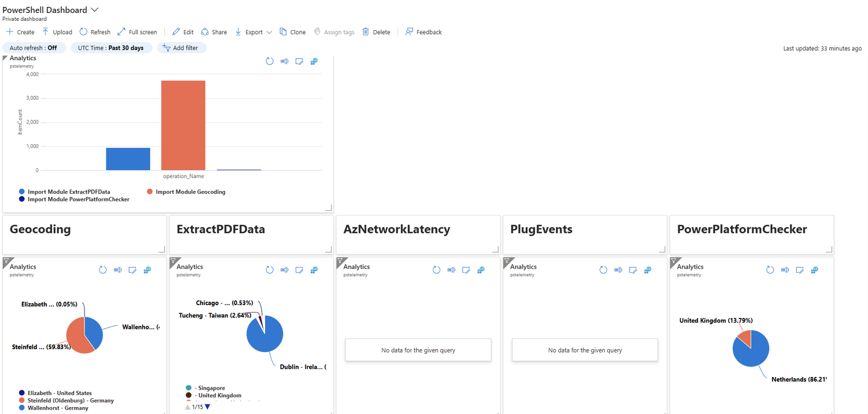Refresh the whole dashboard from the toolbar
The height and width of the screenshot is (414, 868).
(95, 32)
